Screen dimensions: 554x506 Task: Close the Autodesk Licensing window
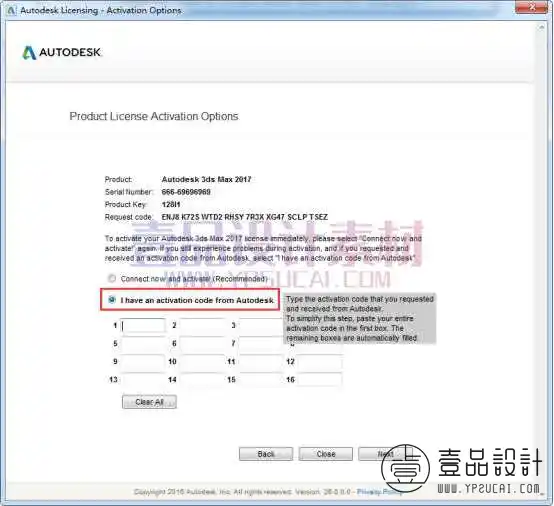[x=531, y=7]
